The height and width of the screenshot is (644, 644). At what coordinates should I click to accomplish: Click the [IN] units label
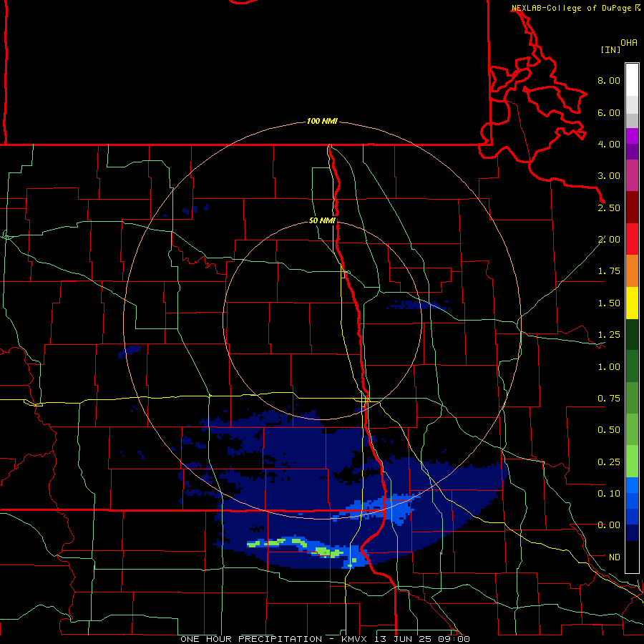pos(610,49)
